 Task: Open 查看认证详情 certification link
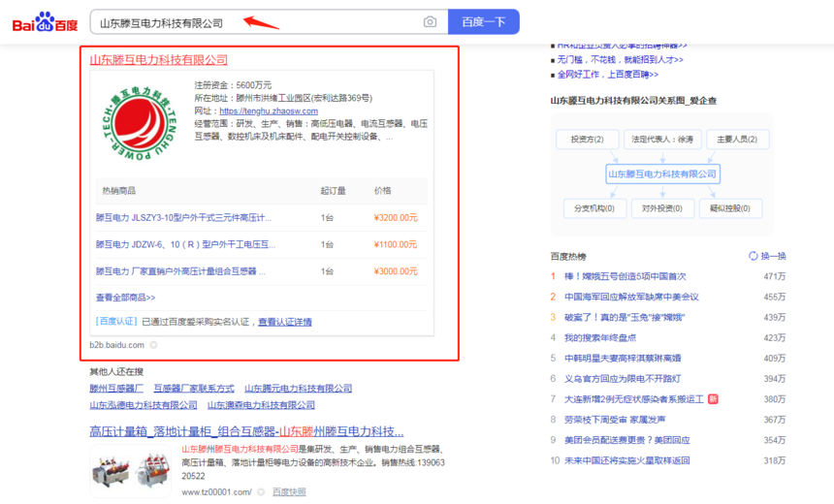[x=285, y=322]
